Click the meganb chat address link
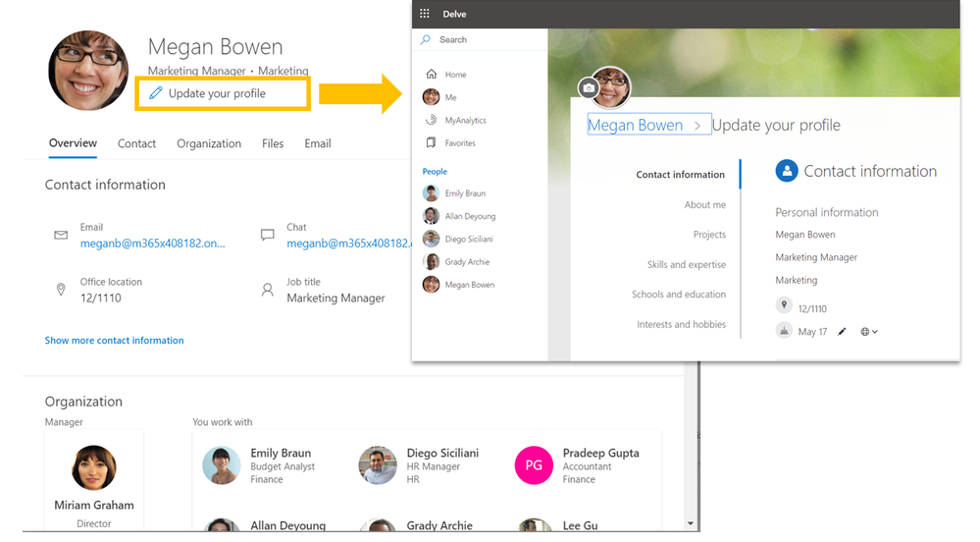This screenshot has width=980, height=542. pyautogui.click(x=349, y=244)
